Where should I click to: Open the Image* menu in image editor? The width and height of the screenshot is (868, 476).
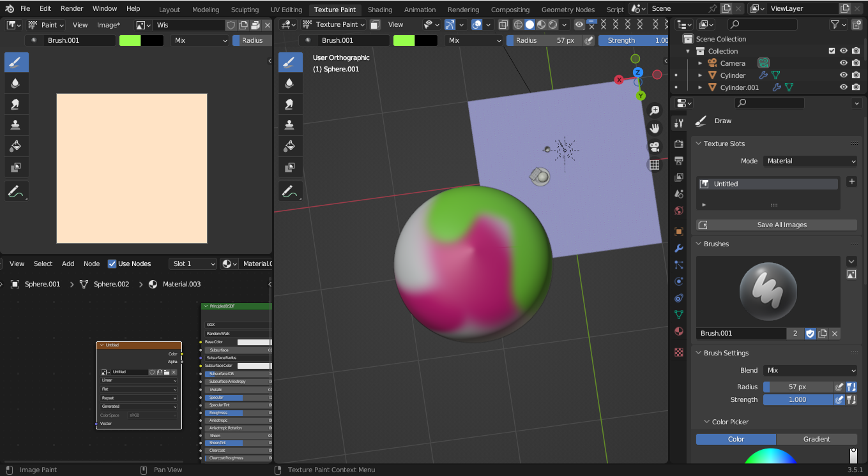point(109,24)
